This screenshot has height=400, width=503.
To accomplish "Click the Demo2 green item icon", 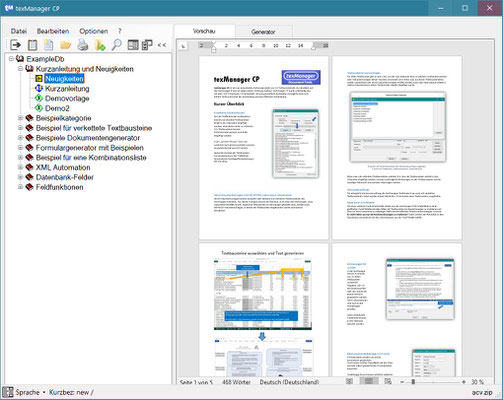I will click(39, 108).
